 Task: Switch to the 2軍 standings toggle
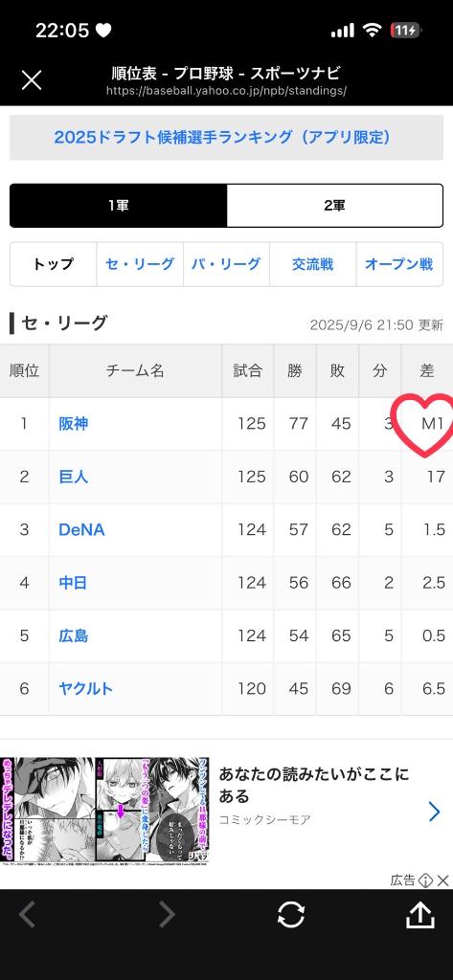tap(335, 206)
